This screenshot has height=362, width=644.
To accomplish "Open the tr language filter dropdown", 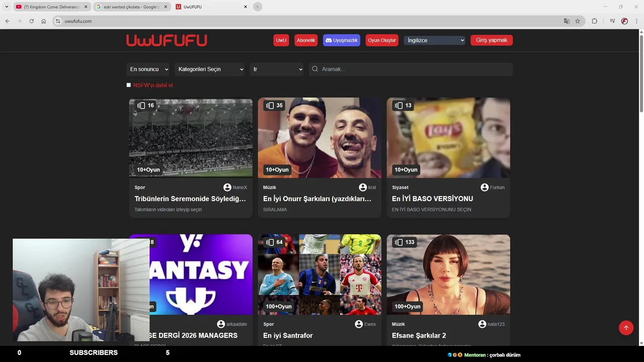I will tap(277, 69).
